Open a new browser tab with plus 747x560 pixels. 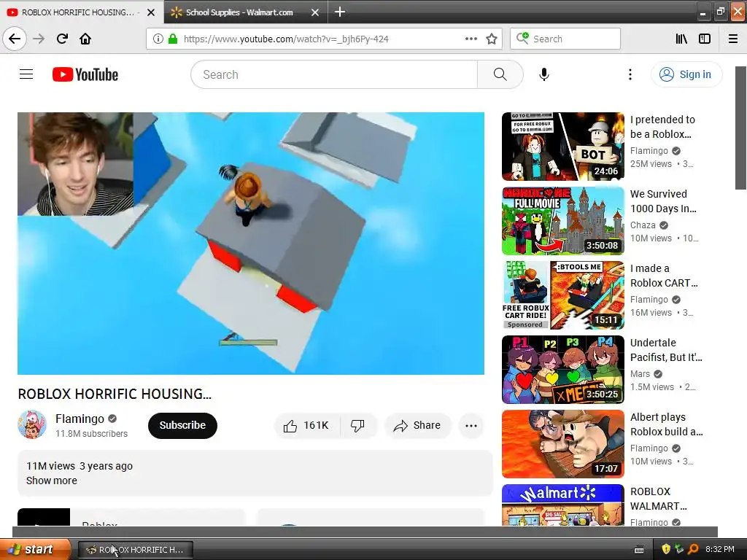(x=340, y=12)
